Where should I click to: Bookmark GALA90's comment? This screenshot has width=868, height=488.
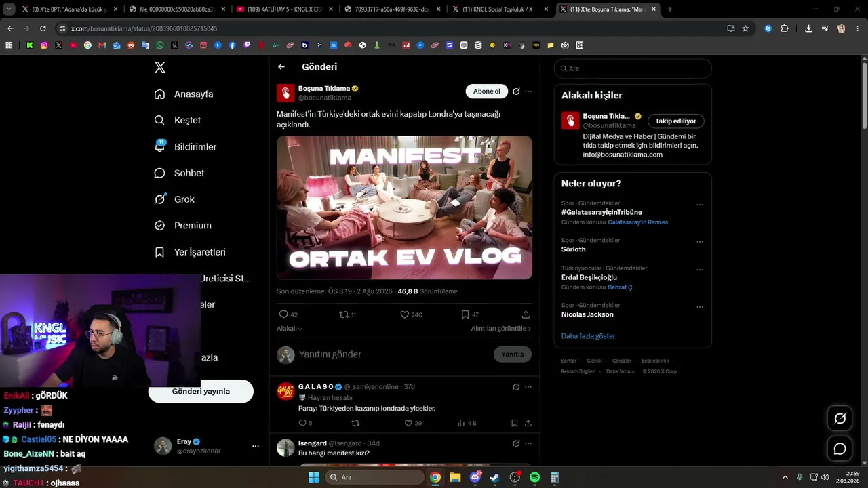pyautogui.click(x=514, y=423)
